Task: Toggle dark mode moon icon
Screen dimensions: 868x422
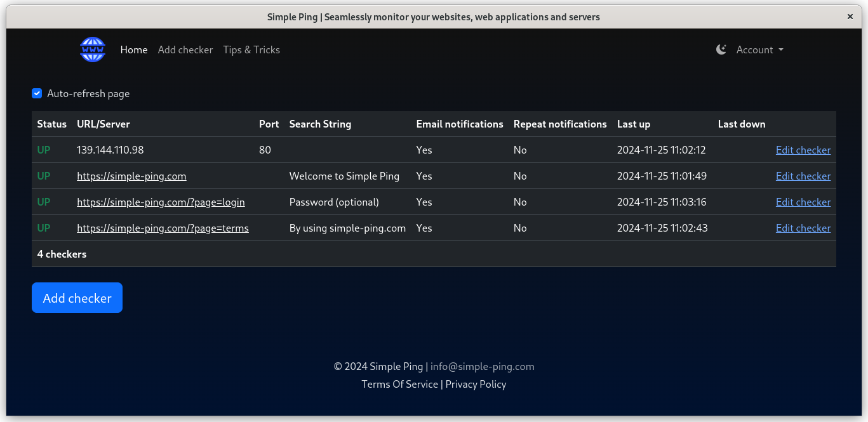Action: (x=721, y=49)
